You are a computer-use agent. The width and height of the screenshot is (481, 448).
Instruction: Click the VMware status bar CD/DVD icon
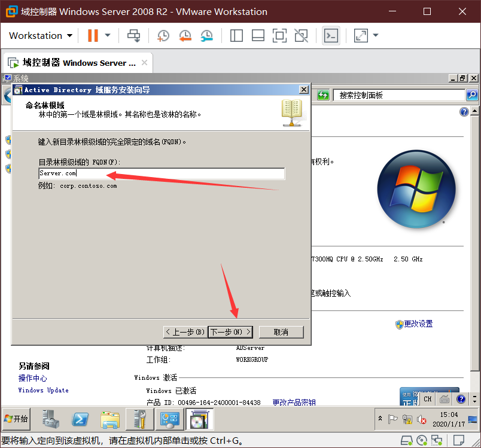point(422,441)
